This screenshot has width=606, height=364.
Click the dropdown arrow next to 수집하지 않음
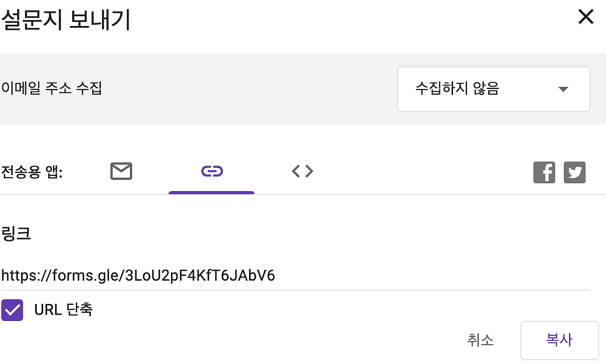563,89
